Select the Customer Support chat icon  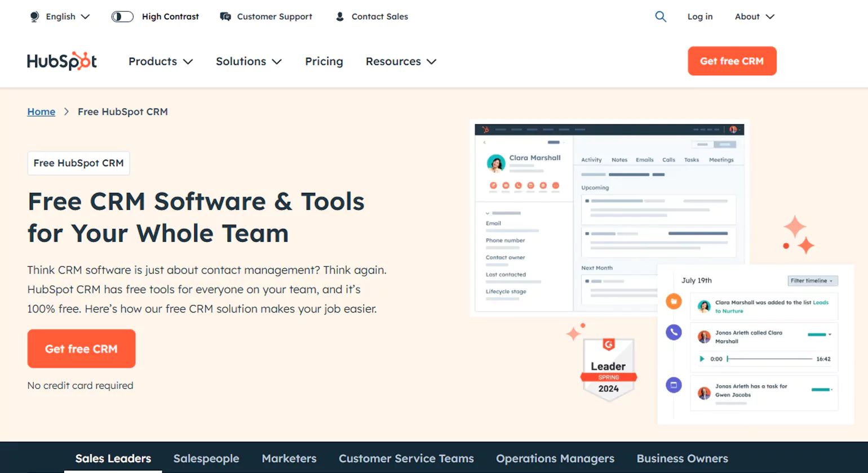(x=225, y=17)
